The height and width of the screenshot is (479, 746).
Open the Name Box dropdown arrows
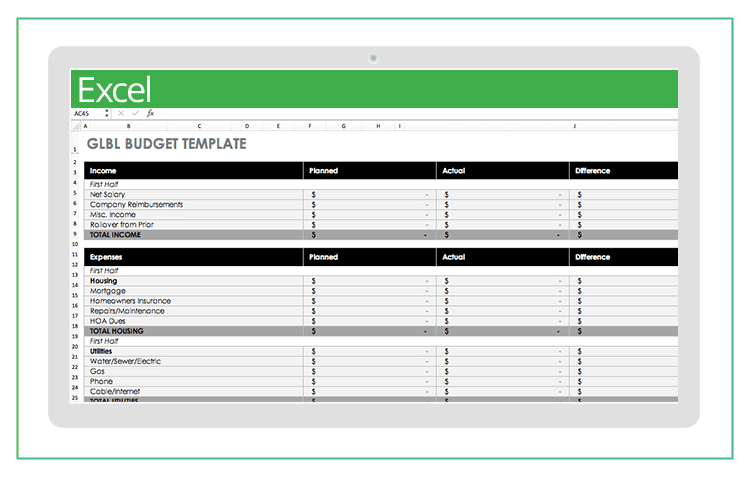pos(106,114)
